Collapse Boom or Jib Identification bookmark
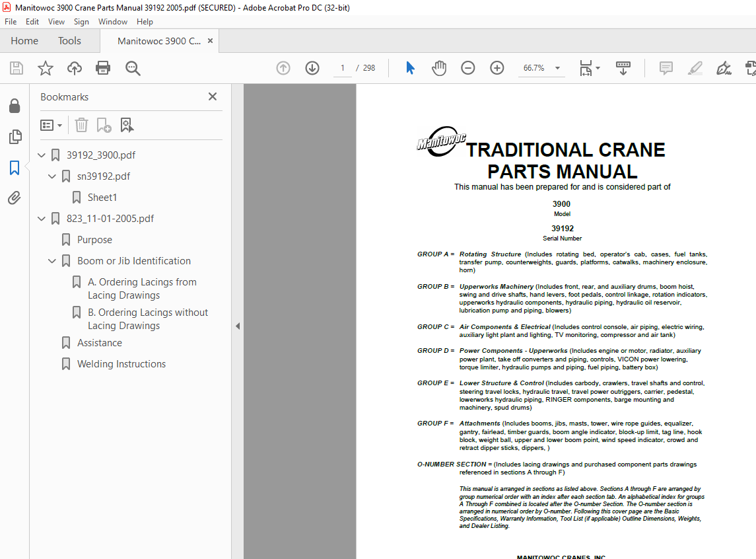Viewport: 756px width, 559px height. point(52,261)
